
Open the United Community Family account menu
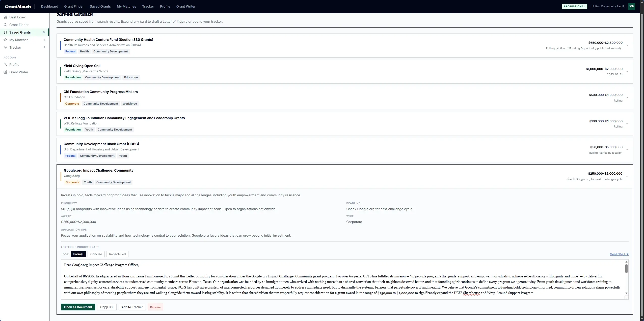(609, 7)
